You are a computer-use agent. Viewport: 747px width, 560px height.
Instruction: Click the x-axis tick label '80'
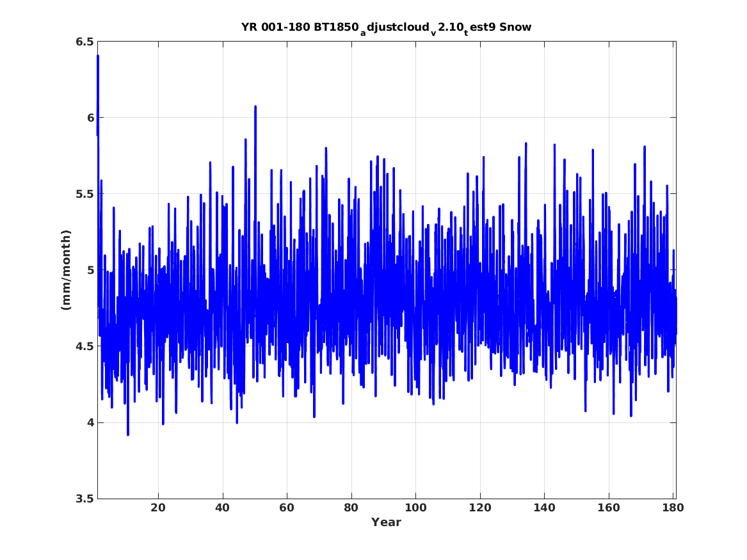pyautogui.click(x=351, y=508)
